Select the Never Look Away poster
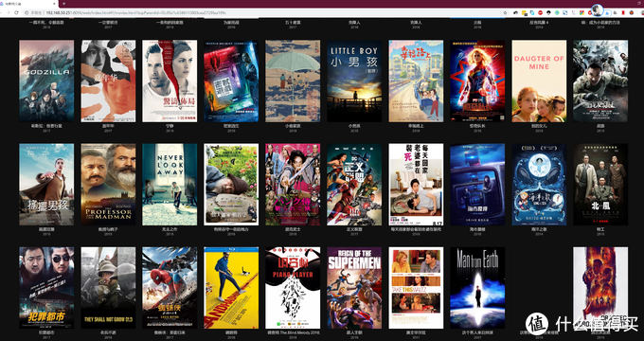The width and height of the screenshot is (644, 341). pos(170,185)
